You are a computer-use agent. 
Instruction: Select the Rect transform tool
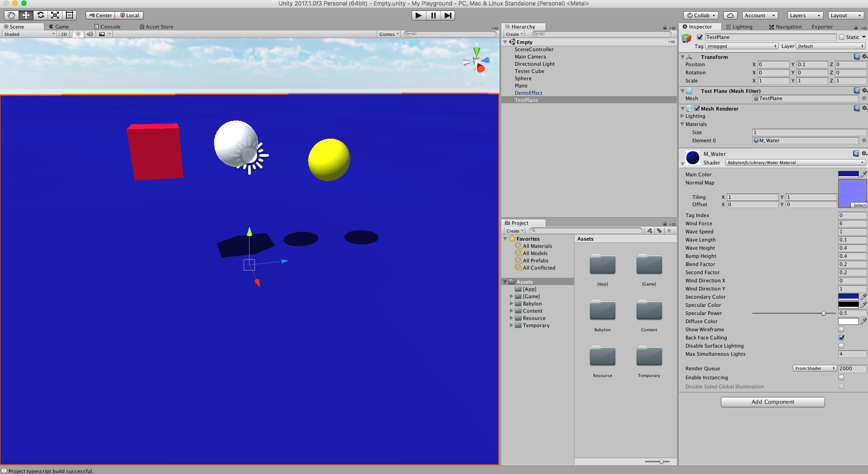[69, 15]
